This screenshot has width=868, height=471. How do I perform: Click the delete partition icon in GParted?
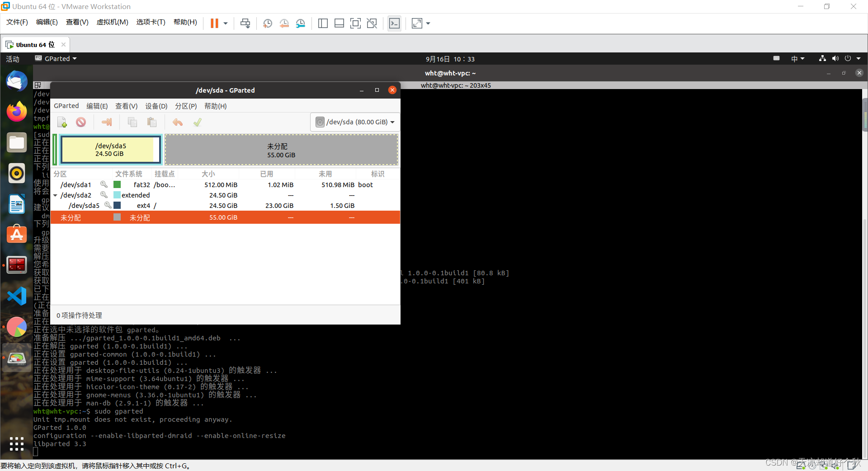point(81,122)
